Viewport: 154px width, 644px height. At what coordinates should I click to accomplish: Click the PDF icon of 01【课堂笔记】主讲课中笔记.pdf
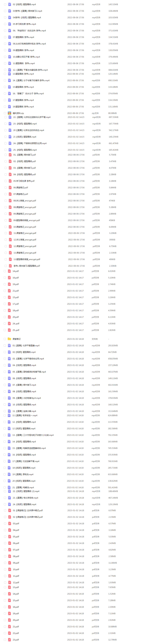point(9,511)
